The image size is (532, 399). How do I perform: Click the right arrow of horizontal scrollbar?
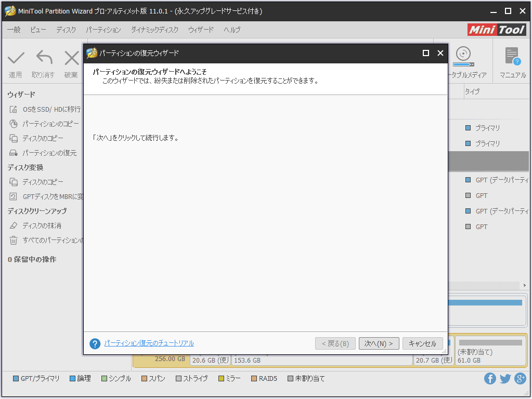525,286
